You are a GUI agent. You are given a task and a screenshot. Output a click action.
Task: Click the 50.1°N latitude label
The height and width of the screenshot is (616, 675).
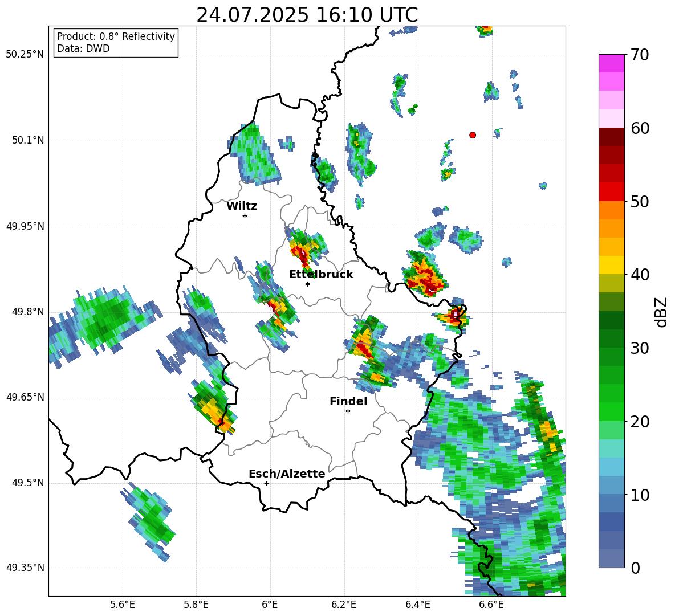click(x=27, y=141)
